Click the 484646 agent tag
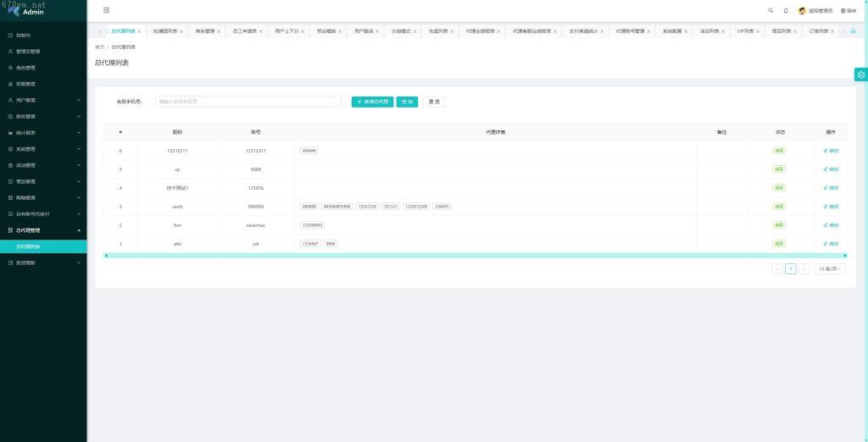 [309, 151]
